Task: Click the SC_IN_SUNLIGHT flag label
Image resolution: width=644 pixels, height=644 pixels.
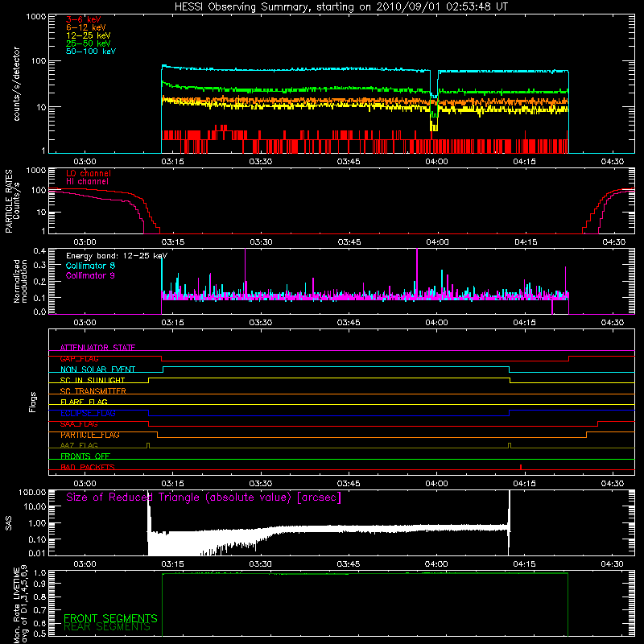Action: coord(93,380)
